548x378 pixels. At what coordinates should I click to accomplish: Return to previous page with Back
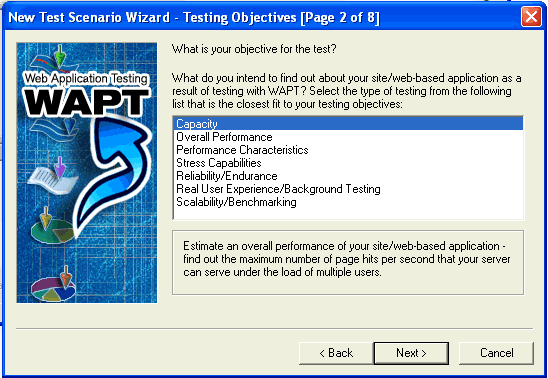(x=336, y=353)
